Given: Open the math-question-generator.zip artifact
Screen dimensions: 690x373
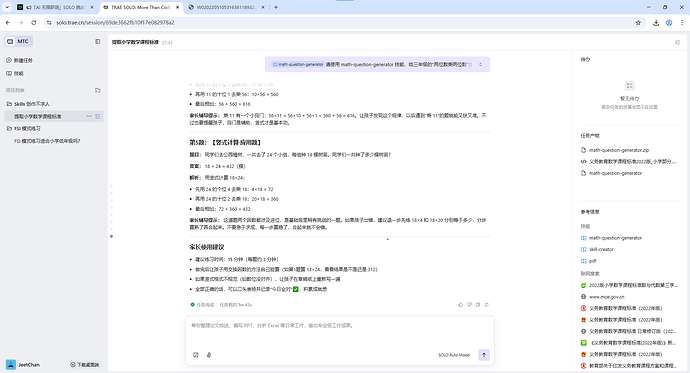Looking at the screenshot, I should click(x=619, y=150).
